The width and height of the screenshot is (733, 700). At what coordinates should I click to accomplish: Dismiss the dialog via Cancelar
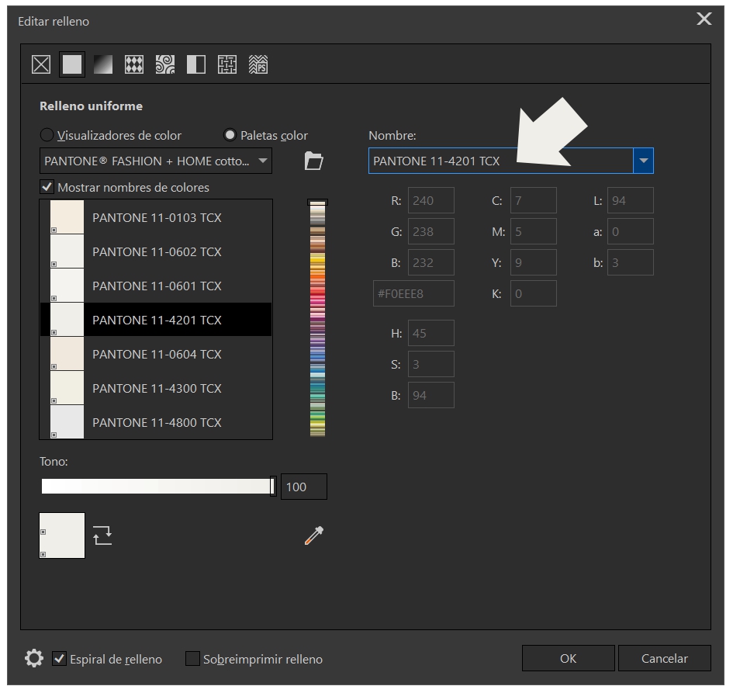click(665, 658)
